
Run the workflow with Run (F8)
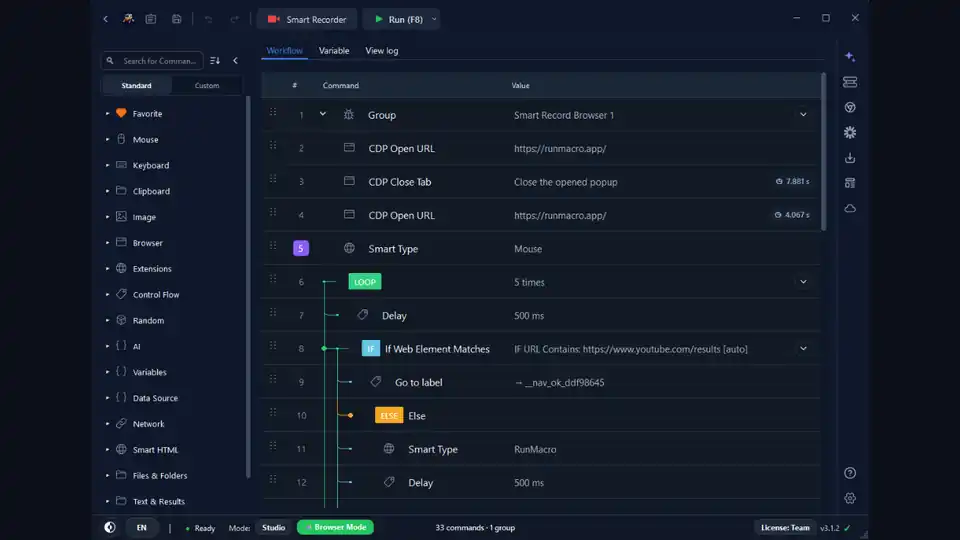[398, 20]
